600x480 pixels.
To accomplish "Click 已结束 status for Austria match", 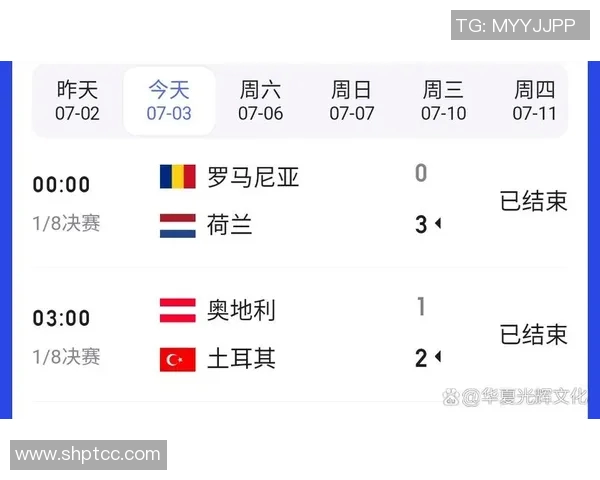I will (533, 334).
